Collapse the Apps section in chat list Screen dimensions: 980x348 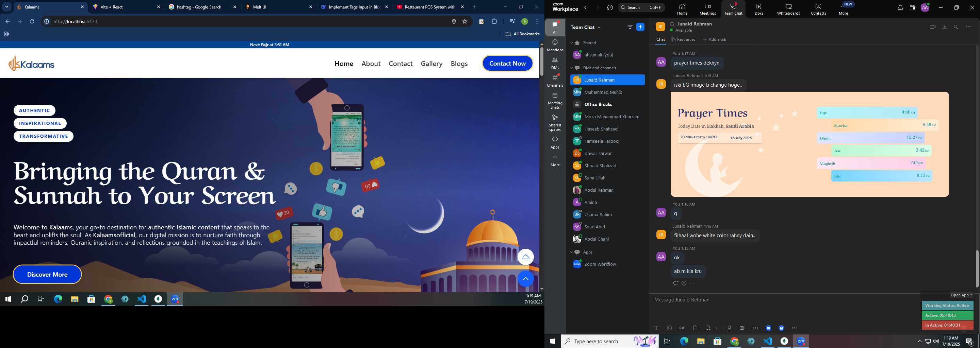tap(571, 252)
